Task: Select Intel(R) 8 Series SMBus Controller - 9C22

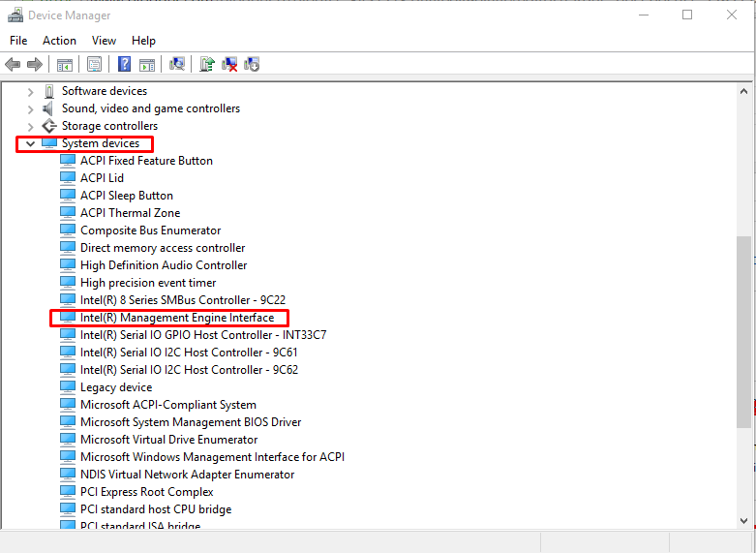Action: tap(183, 300)
